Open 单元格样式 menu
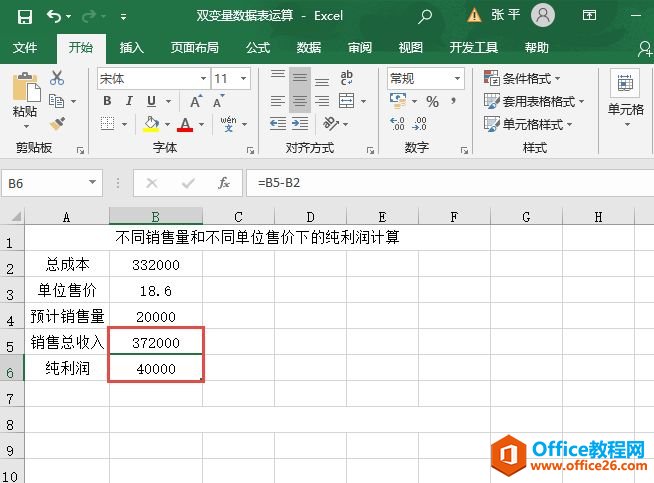654x483 pixels. click(528, 124)
